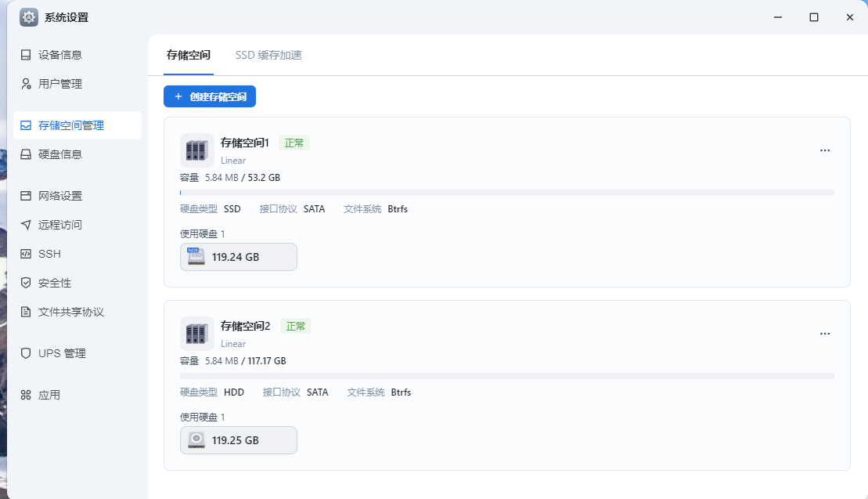
Task: Select 用户管理 in the sidebar
Action: (x=77, y=84)
